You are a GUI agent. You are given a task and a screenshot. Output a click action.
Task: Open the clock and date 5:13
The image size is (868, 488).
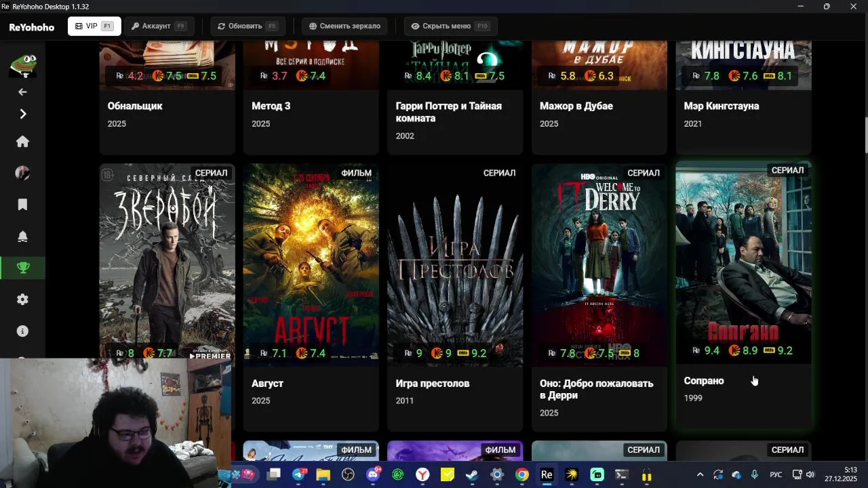tap(841, 474)
